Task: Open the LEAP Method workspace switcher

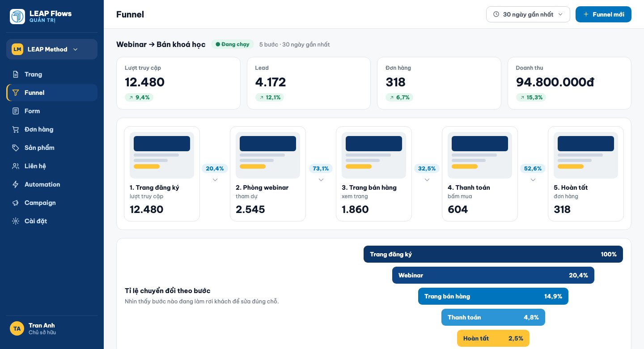Action: [52, 49]
